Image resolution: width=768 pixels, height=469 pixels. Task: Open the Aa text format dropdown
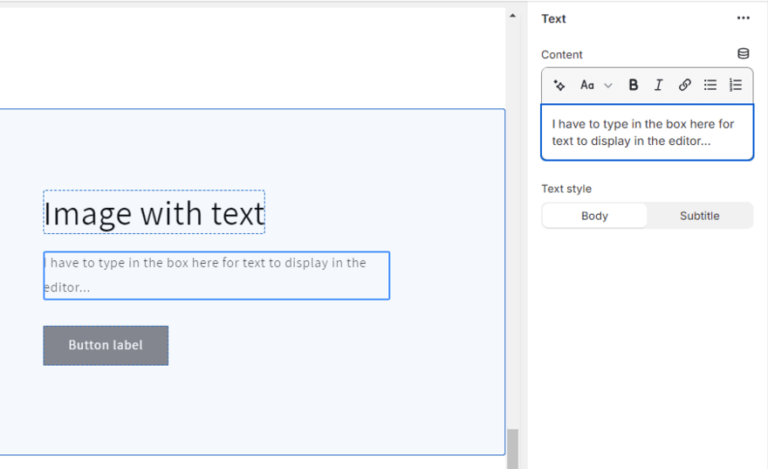pyautogui.click(x=596, y=86)
